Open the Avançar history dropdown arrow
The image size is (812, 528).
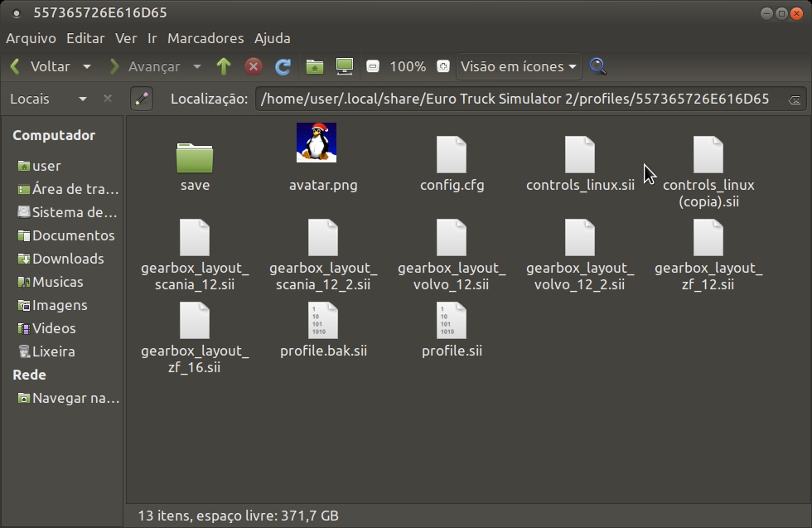pyautogui.click(x=197, y=67)
